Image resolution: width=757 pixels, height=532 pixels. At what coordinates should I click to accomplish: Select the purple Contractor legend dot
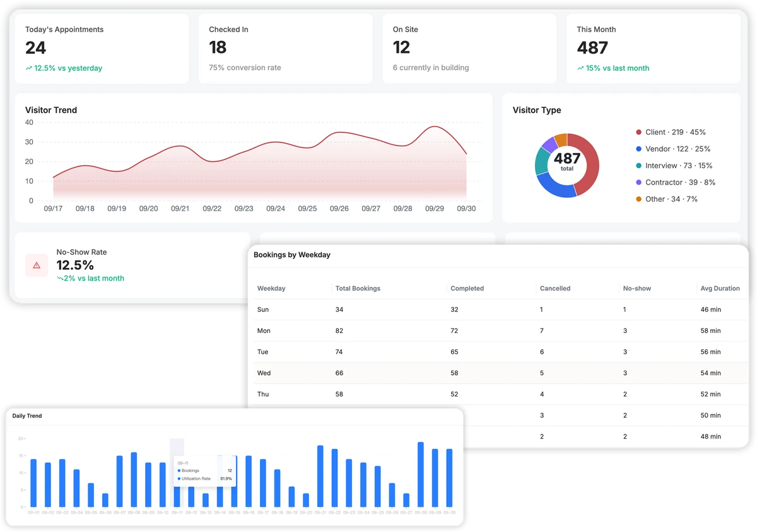tap(639, 182)
